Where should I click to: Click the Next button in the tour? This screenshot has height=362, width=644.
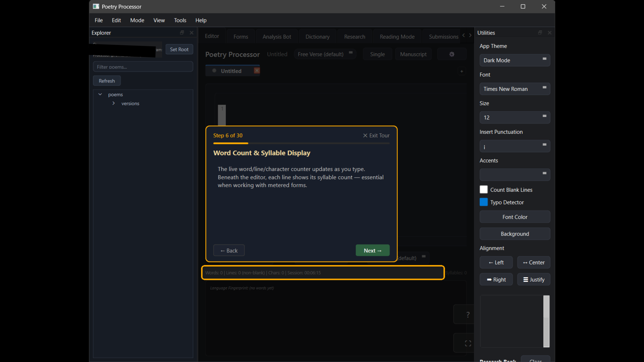372,250
